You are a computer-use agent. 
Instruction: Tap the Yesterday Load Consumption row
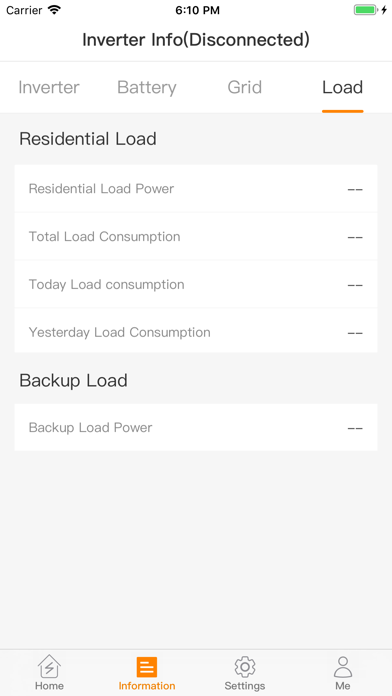(196, 332)
